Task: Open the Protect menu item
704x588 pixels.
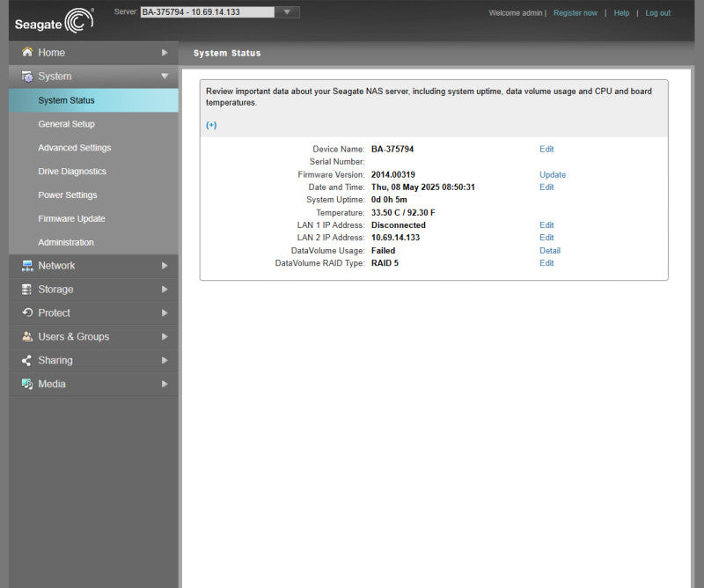Action: [93, 313]
